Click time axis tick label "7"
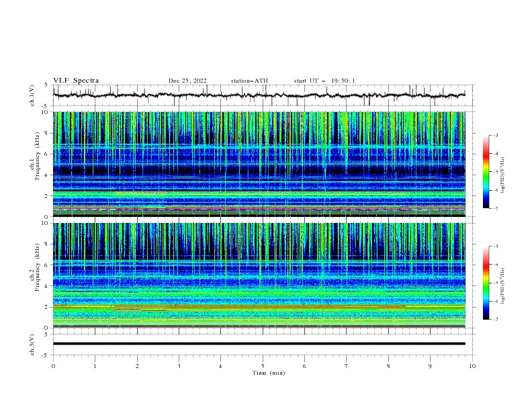The height and width of the screenshot is (411, 532). pos(347,366)
